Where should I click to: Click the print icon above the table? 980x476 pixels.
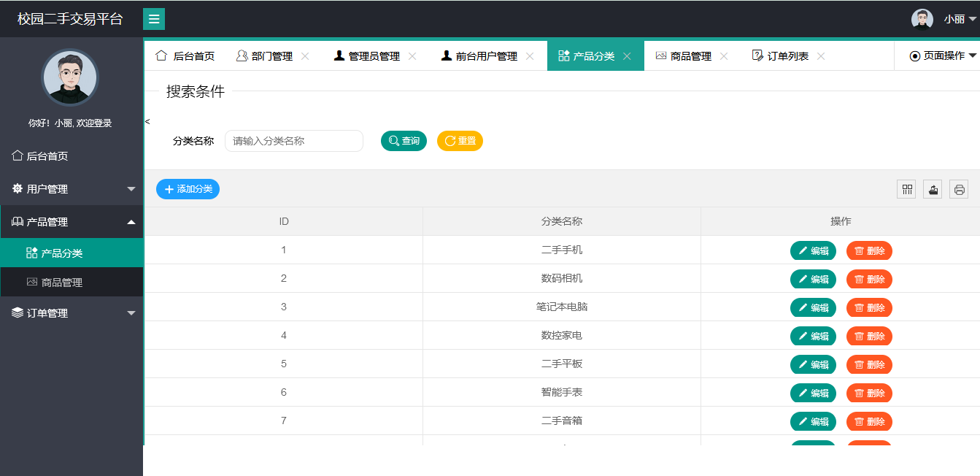(x=958, y=188)
